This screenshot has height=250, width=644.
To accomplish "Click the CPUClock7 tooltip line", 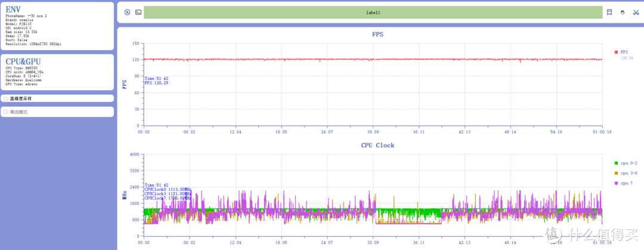I will (168, 198).
